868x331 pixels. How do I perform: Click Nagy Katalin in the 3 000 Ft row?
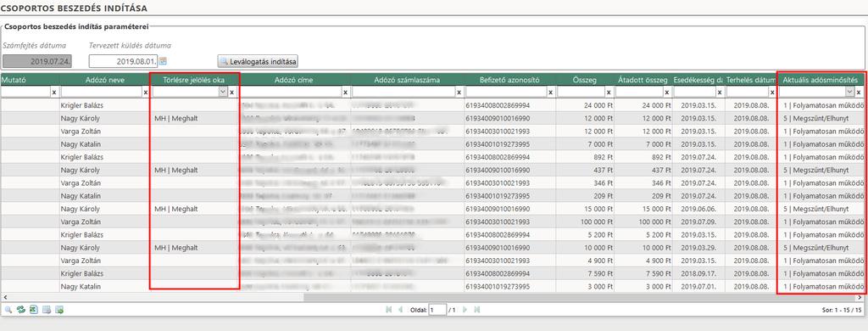pyautogui.click(x=81, y=287)
